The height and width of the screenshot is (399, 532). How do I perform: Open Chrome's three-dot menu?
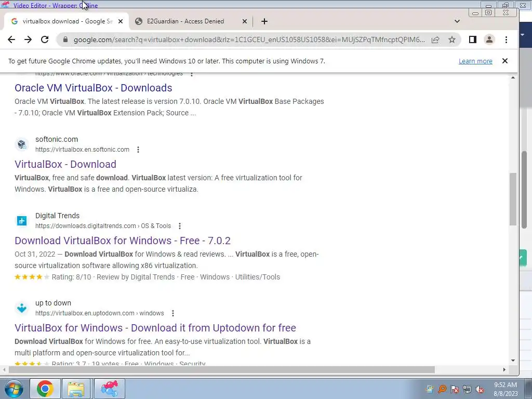pyautogui.click(x=506, y=39)
